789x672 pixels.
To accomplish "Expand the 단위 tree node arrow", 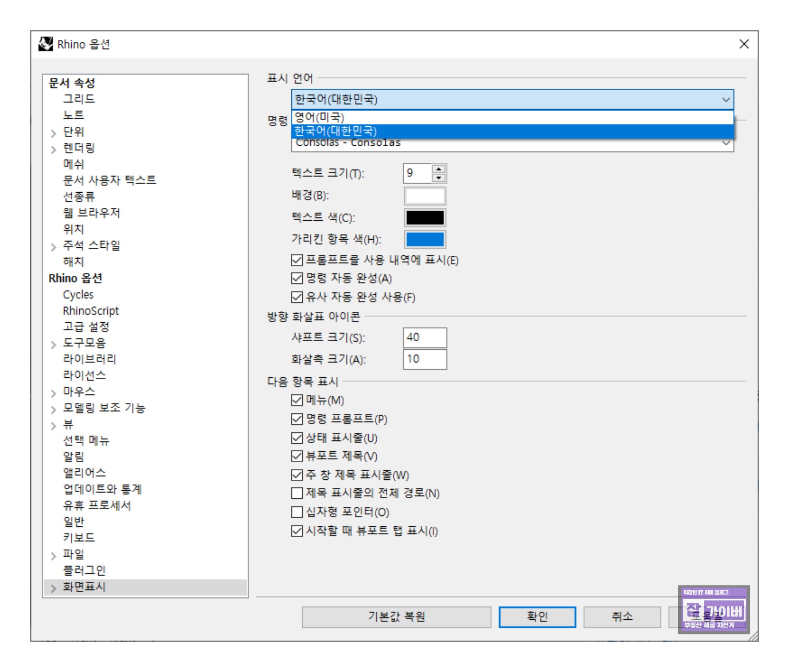I will (53, 133).
